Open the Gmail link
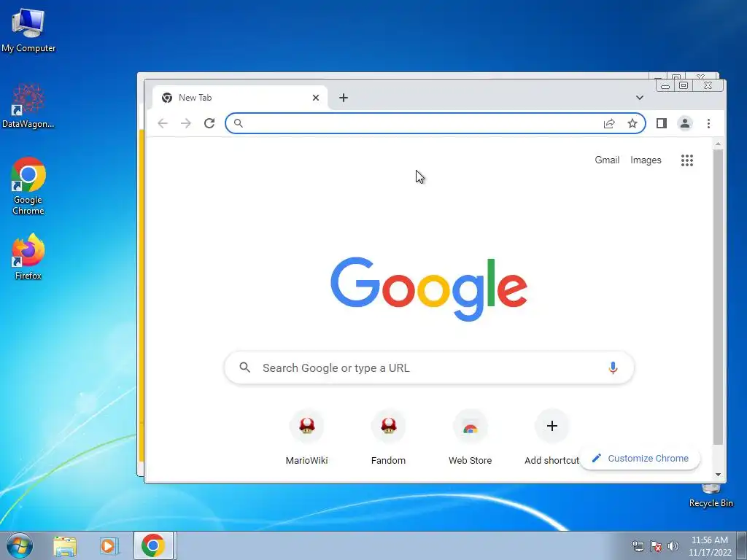 point(607,160)
